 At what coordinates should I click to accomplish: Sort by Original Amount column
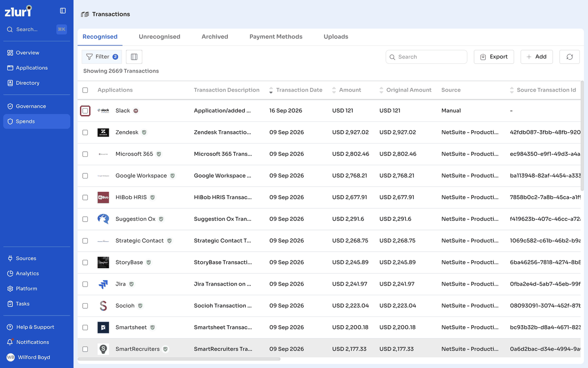[381, 90]
